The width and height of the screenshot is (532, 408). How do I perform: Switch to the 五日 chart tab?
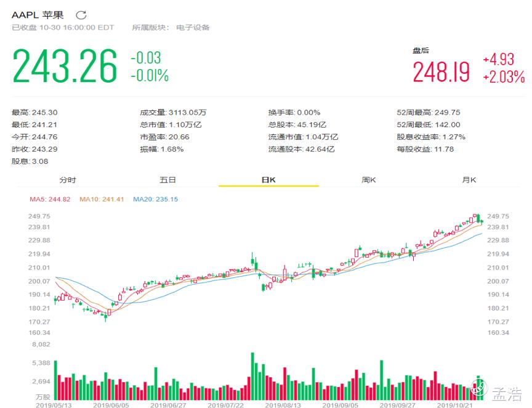point(167,180)
